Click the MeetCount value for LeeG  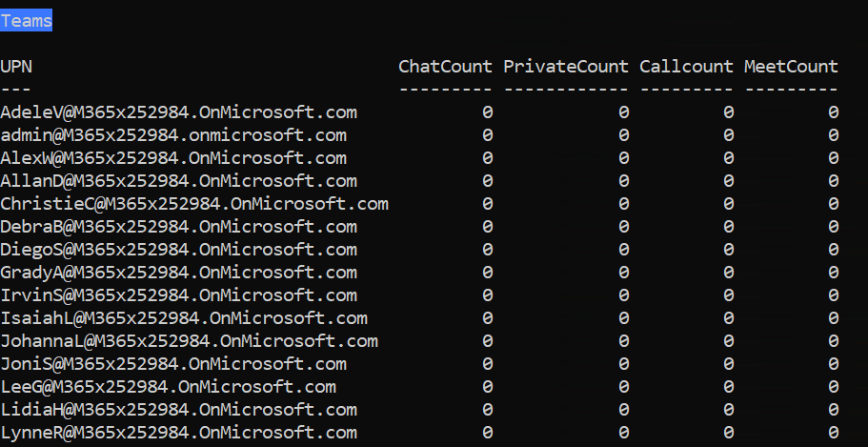click(833, 387)
